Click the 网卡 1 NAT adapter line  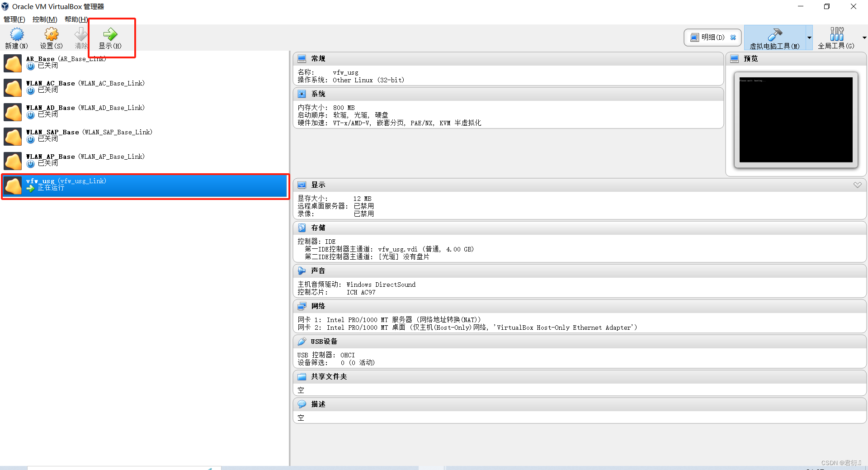pyautogui.click(x=389, y=320)
